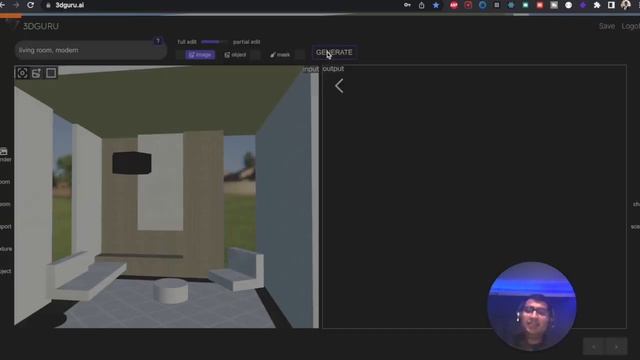The width and height of the screenshot is (640, 360).
Task: Toggle the browser side panel icon
Action: (611, 5)
